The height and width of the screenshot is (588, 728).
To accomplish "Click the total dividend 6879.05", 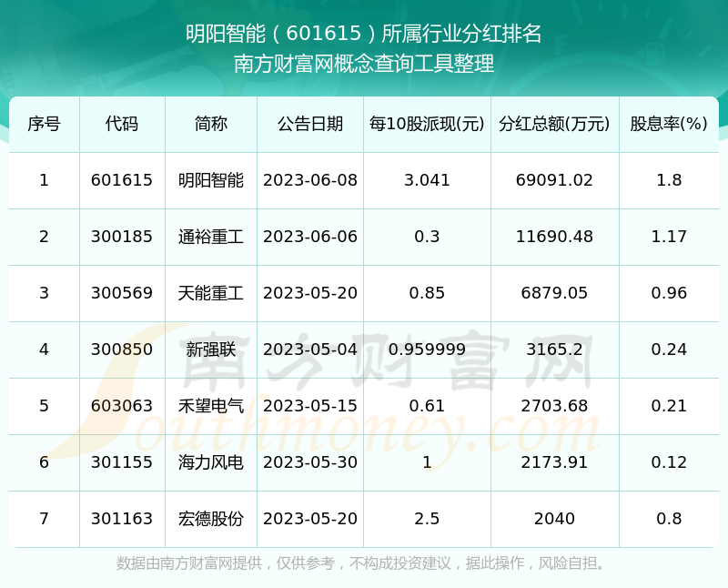I will click(x=554, y=293).
